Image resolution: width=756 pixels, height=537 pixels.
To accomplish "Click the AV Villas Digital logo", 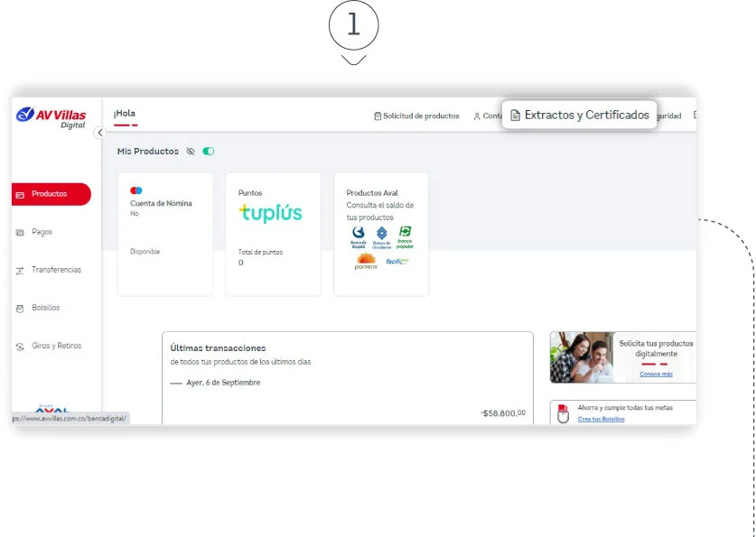I will coord(51,117).
